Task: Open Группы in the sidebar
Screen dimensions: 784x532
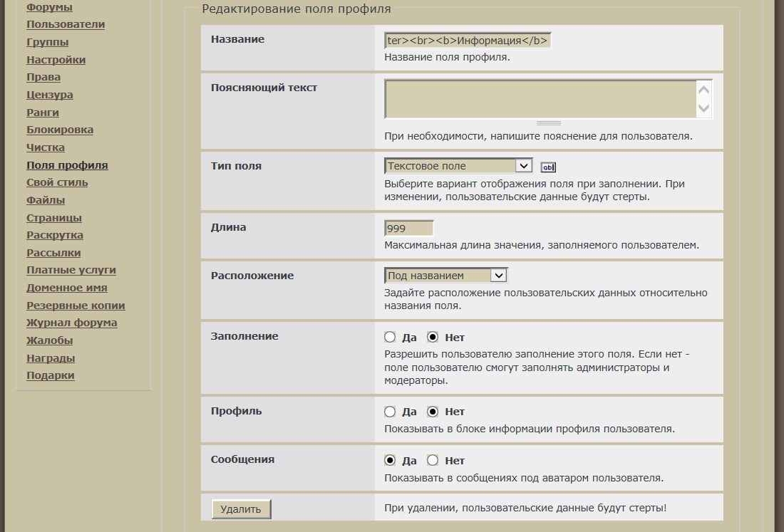Action: 48,42
